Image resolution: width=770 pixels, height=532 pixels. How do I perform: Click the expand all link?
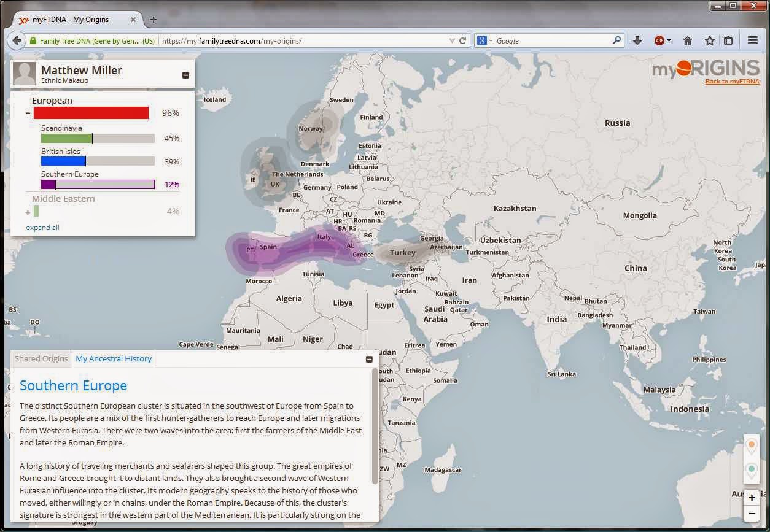point(42,227)
